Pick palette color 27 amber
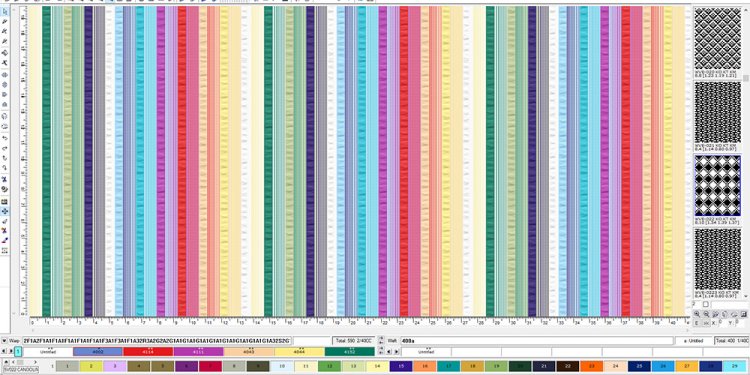 click(687, 366)
